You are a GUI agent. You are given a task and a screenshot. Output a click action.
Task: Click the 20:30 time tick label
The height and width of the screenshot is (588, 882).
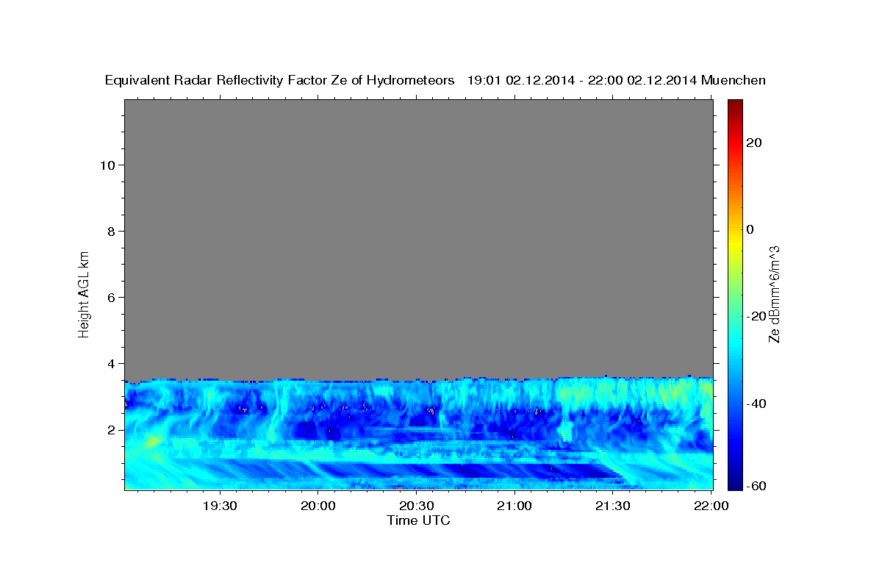[416, 506]
